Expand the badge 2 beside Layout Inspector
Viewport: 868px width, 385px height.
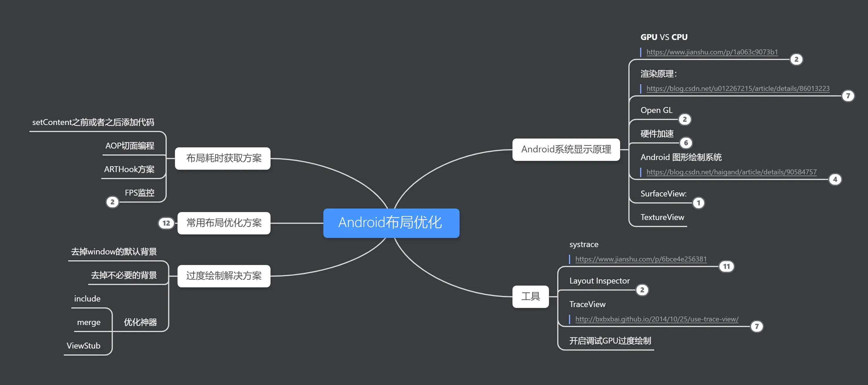click(x=642, y=290)
